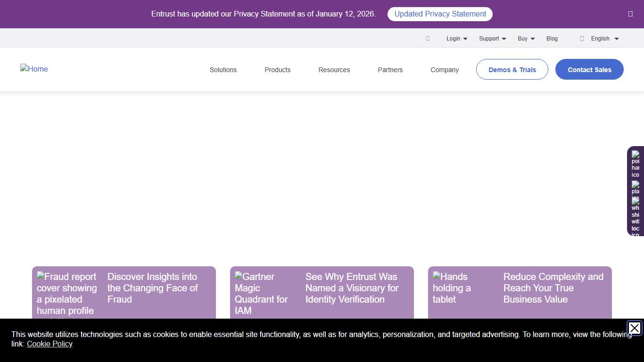
Task: Open the Solutions menu
Action: point(223,69)
